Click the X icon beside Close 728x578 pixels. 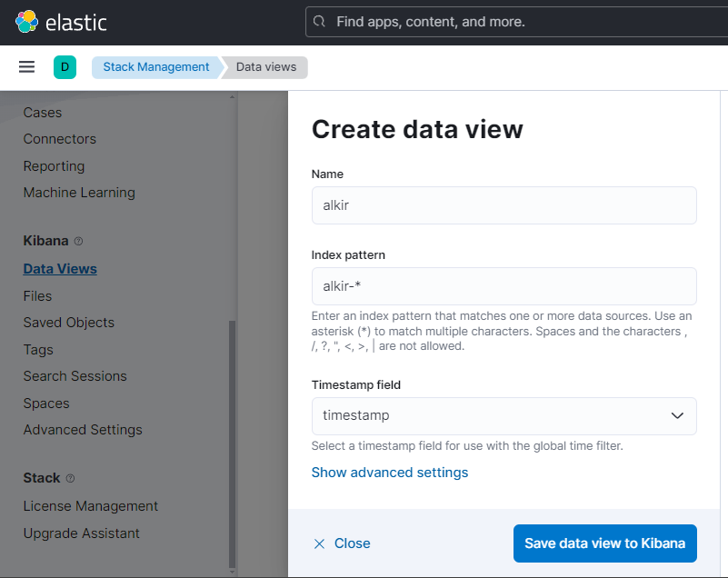pos(319,543)
